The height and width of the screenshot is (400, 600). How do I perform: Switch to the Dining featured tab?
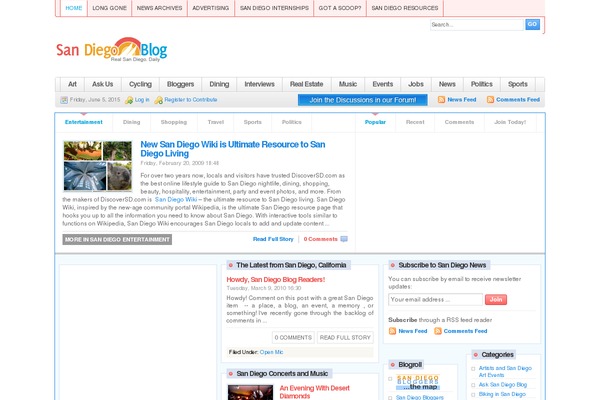(132, 122)
